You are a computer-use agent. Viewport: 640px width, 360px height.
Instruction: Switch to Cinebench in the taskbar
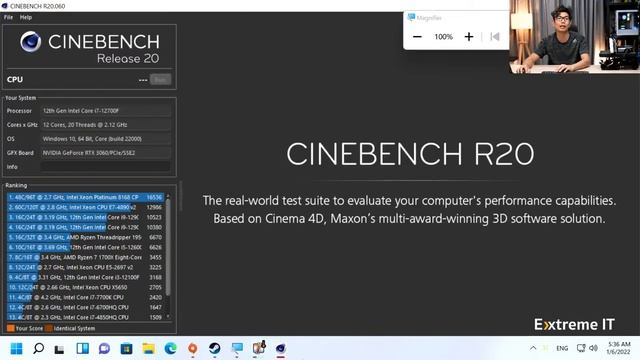280,349
